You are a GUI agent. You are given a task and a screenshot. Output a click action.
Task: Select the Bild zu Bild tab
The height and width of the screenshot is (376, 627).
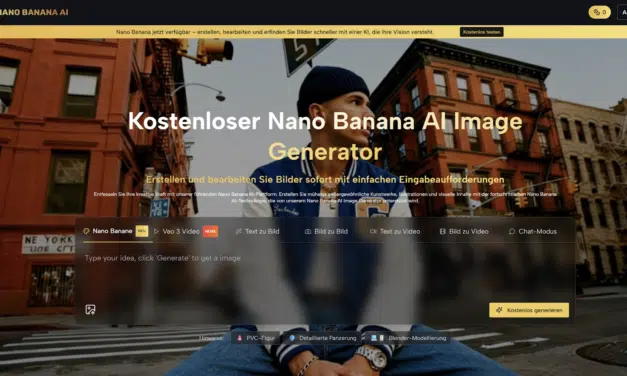pyautogui.click(x=326, y=231)
